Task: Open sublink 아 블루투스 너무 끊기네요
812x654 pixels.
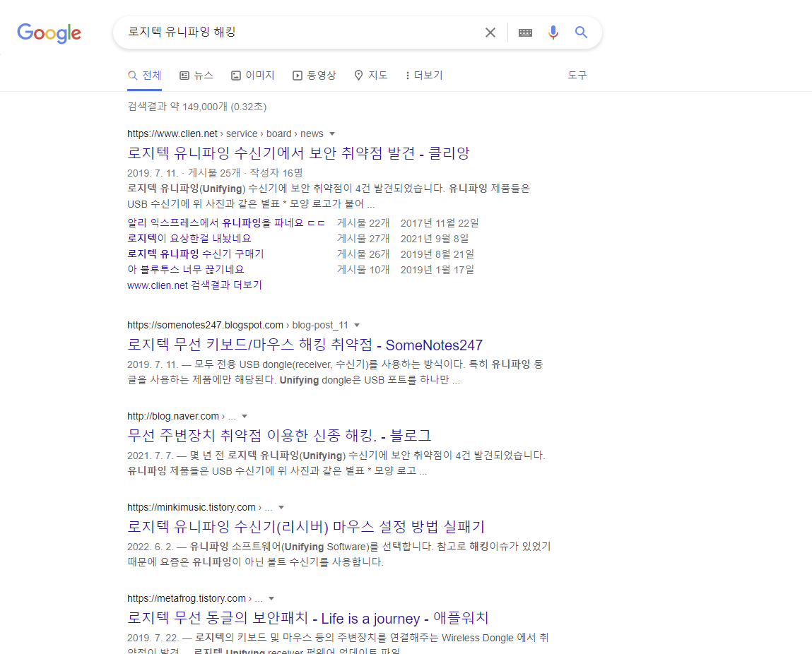Action: pyautogui.click(x=185, y=270)
